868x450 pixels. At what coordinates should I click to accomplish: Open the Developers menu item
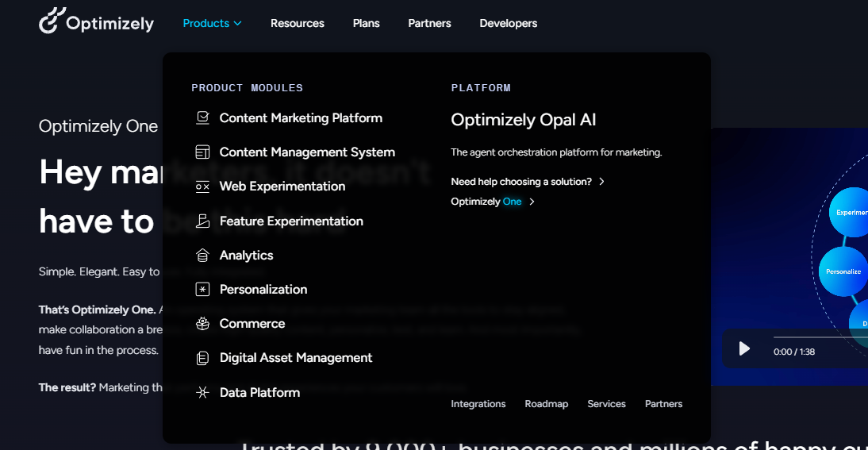tap(508, 23)
